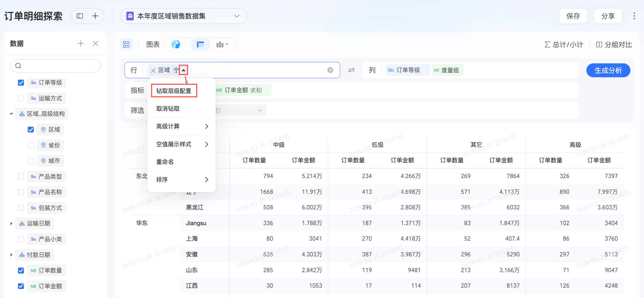Viewport: 644px width, 298px height.
Task: Click the plus icon beside page title
Action: coord(95,16)
